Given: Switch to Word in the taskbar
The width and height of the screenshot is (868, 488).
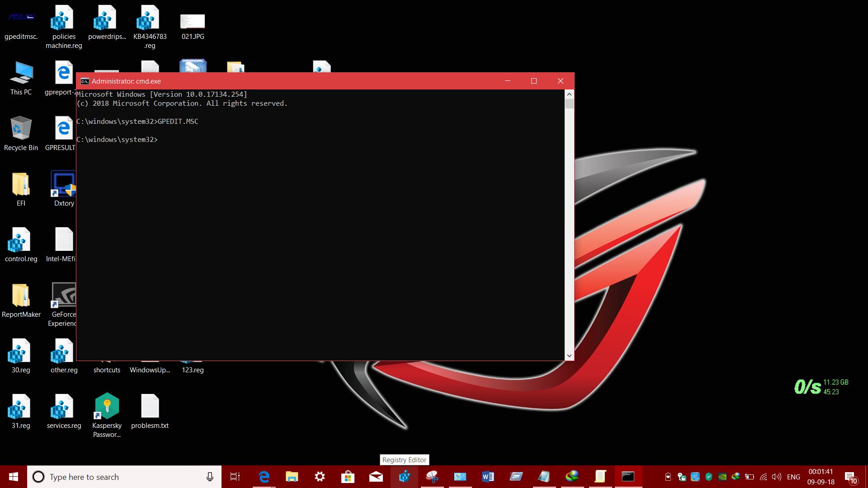Looking at the screenshot, I should point(488,477).
